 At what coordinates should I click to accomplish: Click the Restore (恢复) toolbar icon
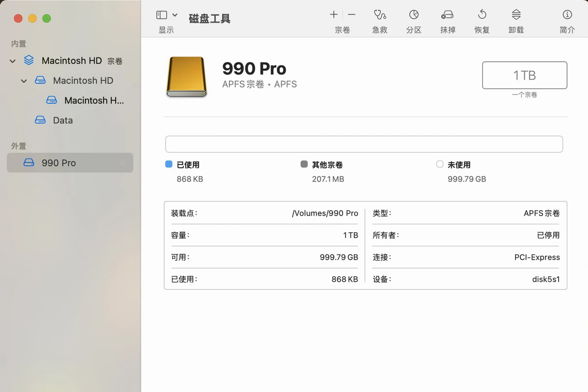(x=482, y=15)
